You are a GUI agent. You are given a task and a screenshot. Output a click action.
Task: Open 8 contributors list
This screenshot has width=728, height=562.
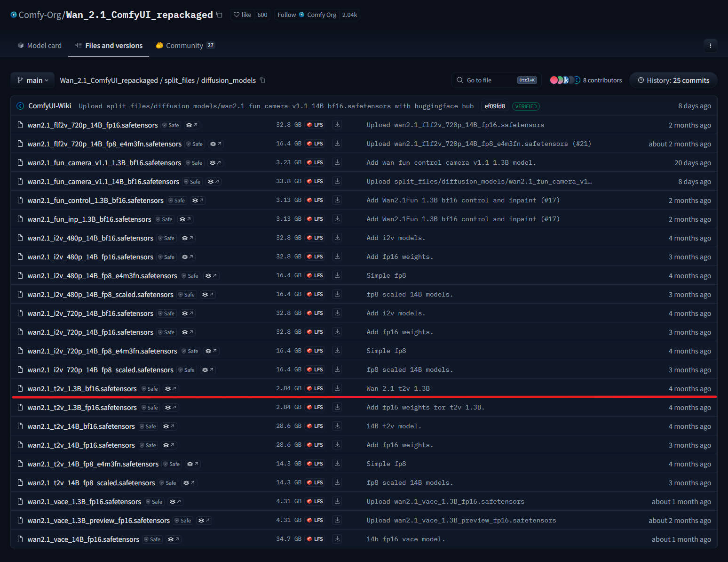602,80
